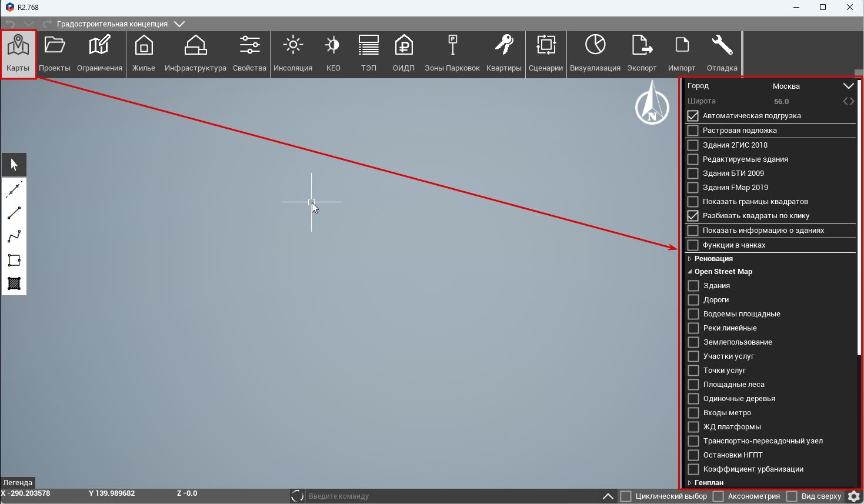Click the Импорт file icon
Image resolution: width=864 pixels, height=504 pixels.
coord(682,45)
